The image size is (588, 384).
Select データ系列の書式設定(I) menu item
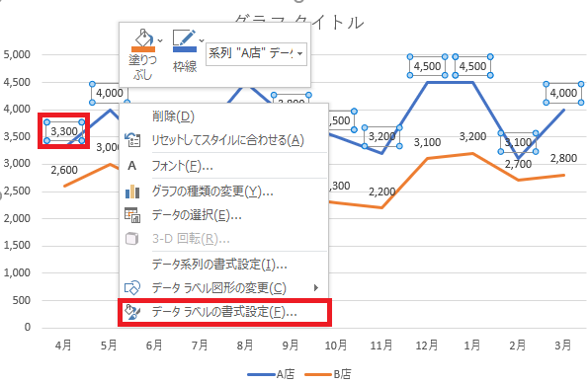click(x=219, y=265)
